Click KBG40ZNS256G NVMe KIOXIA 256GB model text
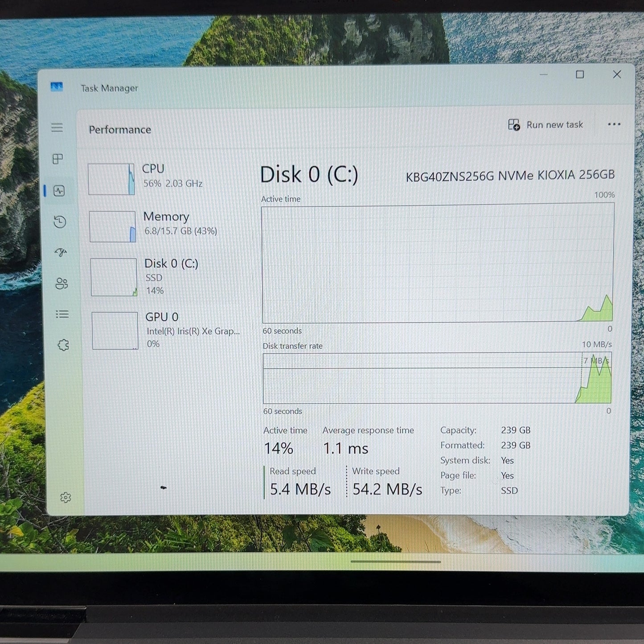The height and width of the screenshot is (644, 644). (510, 176)
